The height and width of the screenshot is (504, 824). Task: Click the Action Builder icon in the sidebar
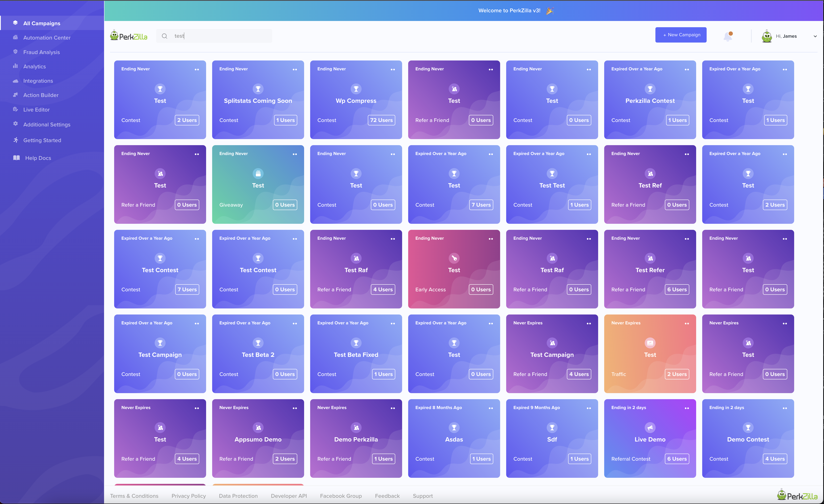tap(15, 95)
